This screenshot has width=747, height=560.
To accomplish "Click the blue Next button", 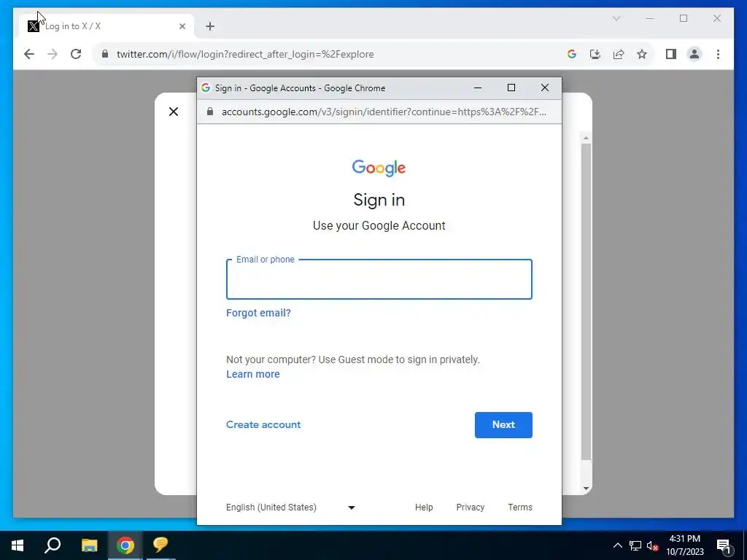I will (503, 425).
